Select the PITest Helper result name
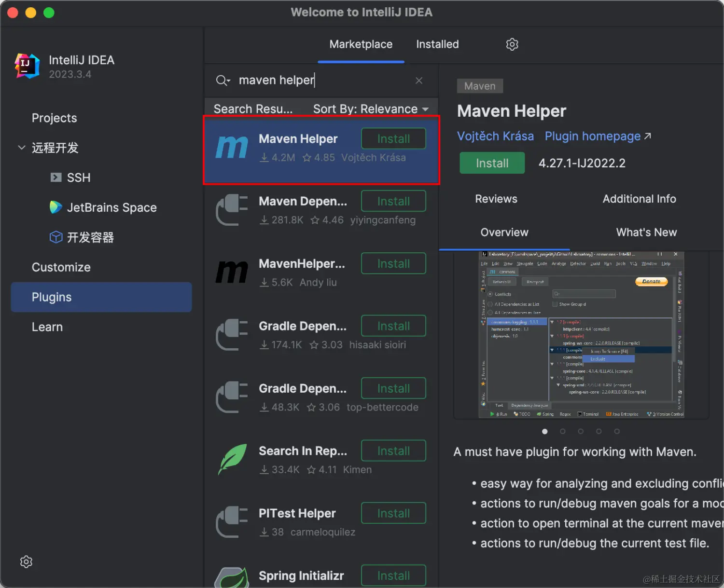This screenshot has width=724, height=588. click(x=297, y=513)
